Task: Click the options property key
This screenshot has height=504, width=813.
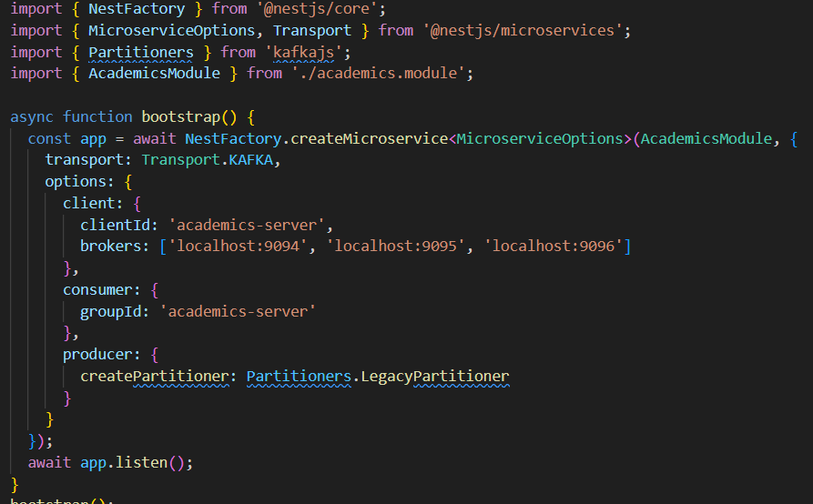Action: [76, 182]
